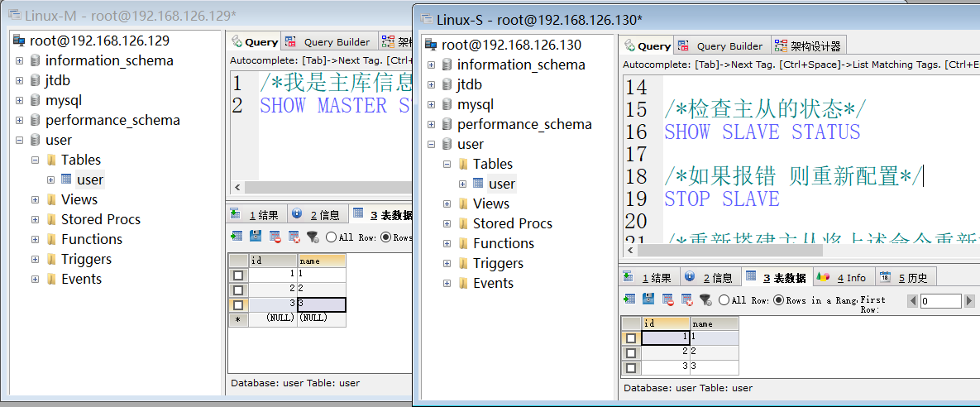The image size is (980, 407).
Task: Click Query Builder tab in Linux-M
Action: 330,42
